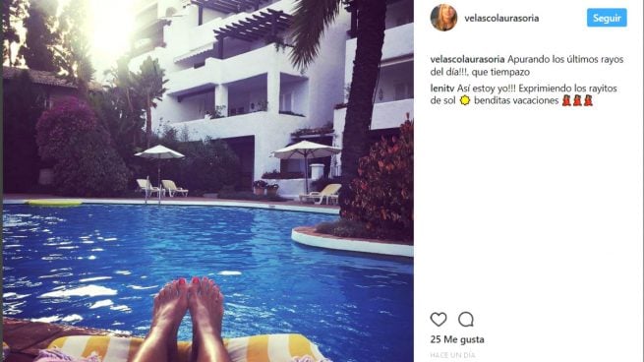The height and width of the screenshot is (362, 644).
Task: Open the HACE UN DÍA timestamp
Action: tap(452, 355)
